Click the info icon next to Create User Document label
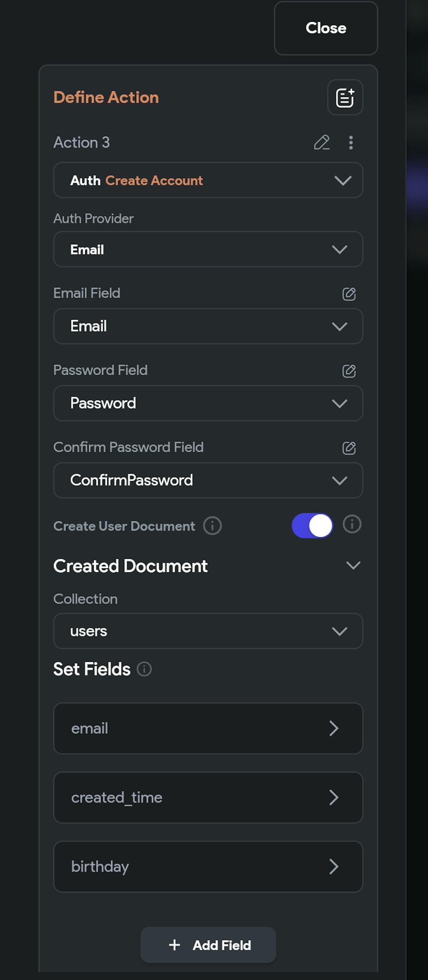The width and height of the screenshot is (428, 980). [x=212, y=526]
